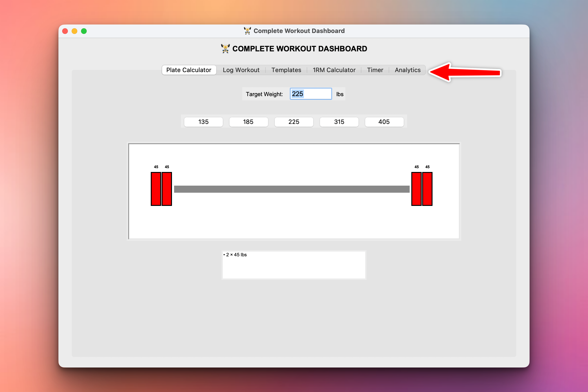Click the '2 × 45 lbs' plate breakdown text

(x=235, y=255)
